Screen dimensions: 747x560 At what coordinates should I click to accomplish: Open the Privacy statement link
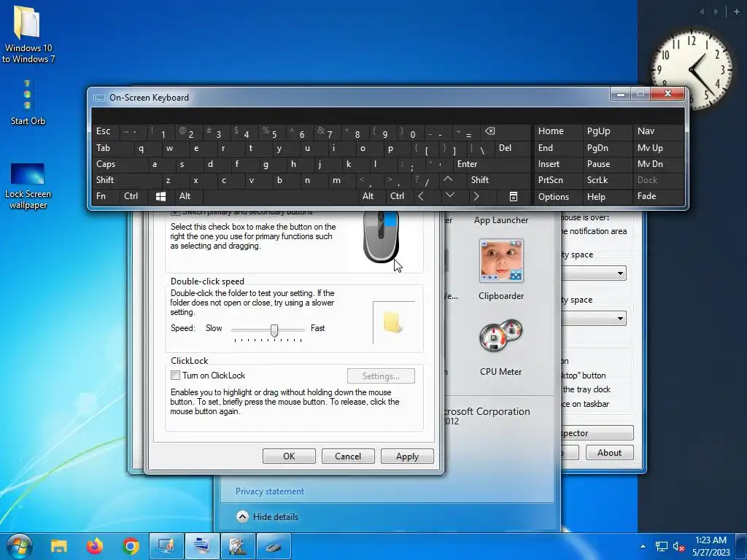(270, 491)
